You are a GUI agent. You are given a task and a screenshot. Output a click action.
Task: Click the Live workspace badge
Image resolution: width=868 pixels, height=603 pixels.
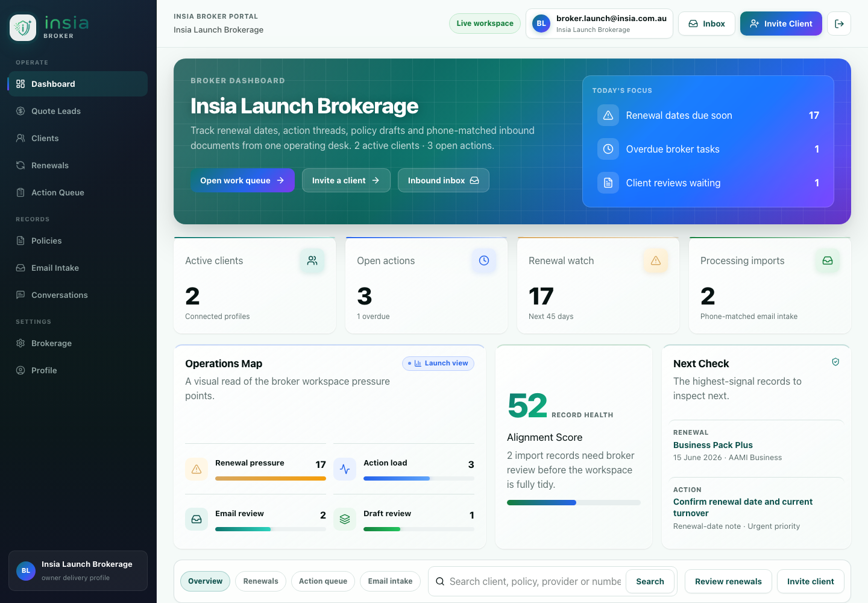point(485,24)
